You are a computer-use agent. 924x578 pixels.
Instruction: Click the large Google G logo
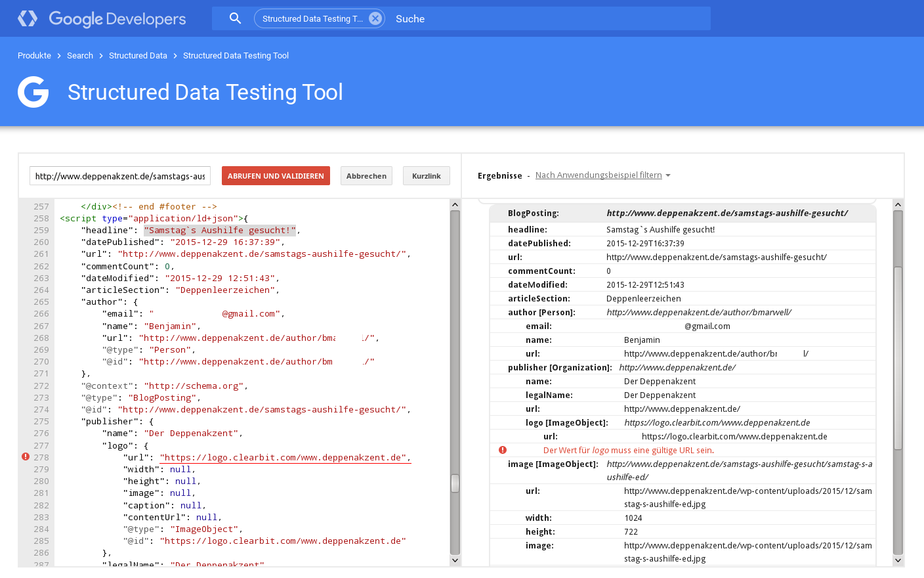pos(33,92)
